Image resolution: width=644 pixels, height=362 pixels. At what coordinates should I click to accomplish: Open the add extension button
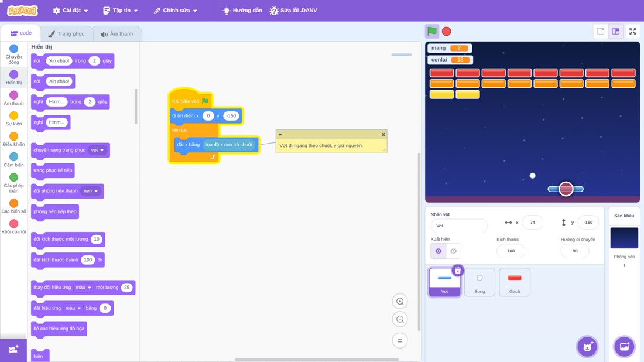[13, 350]
